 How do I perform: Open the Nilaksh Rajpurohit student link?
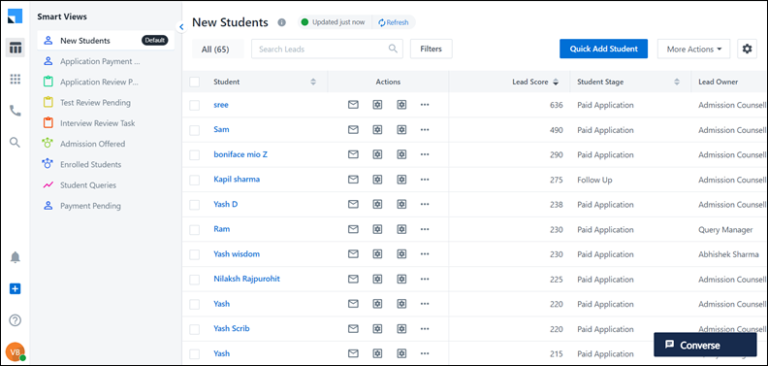click(246, 279)
